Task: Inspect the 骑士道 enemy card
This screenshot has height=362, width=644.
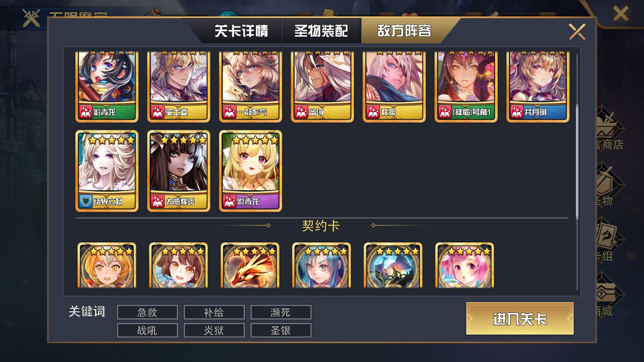Action: coord(179,86)
